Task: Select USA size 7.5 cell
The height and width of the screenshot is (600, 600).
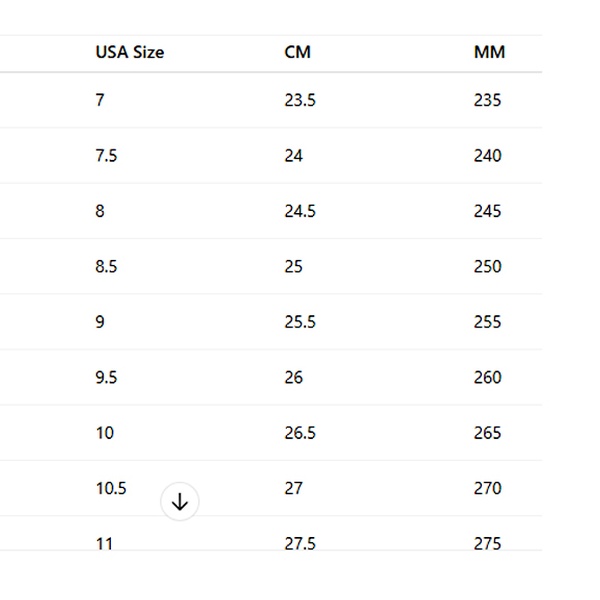Action: click(x=106, y=156)
